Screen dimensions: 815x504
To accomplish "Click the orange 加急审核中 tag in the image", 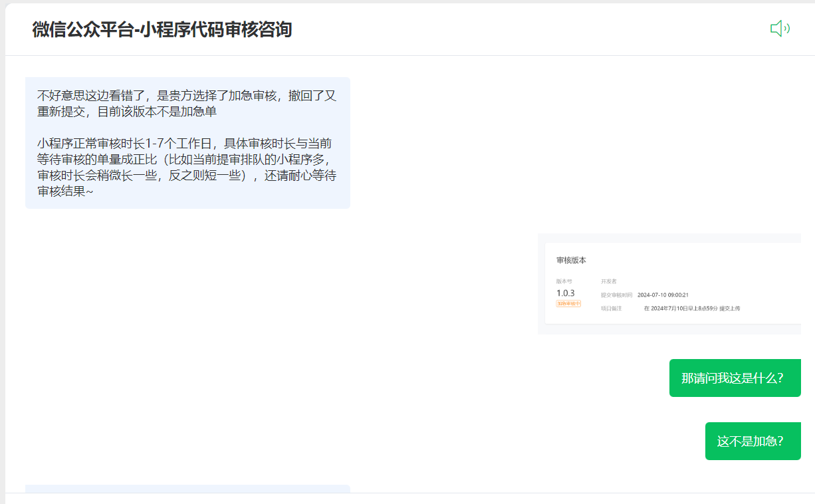I will pos(568,303).
